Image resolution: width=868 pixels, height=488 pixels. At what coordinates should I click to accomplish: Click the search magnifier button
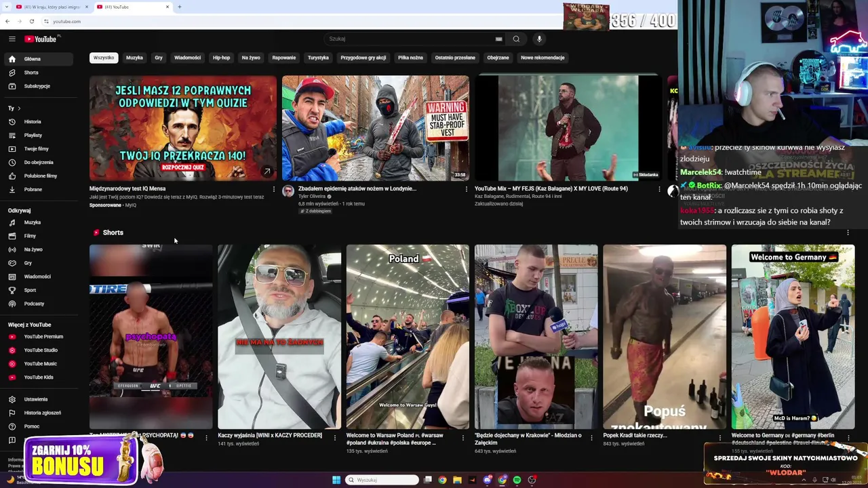pyautogui.click(x=516, y=39)
